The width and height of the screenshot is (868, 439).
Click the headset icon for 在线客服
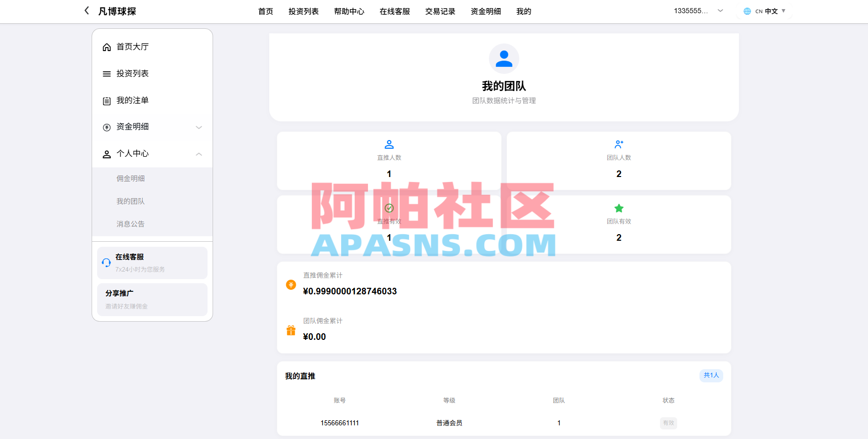106,262
